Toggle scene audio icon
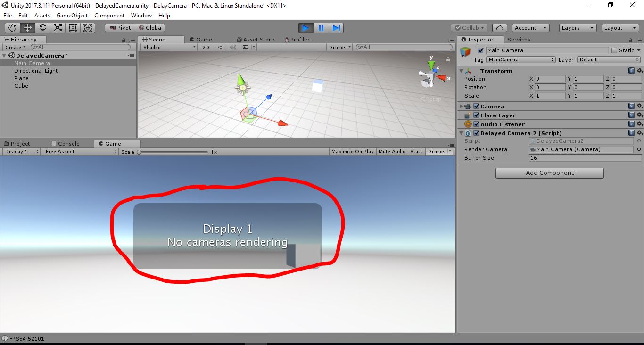 [x=232, y=47]
